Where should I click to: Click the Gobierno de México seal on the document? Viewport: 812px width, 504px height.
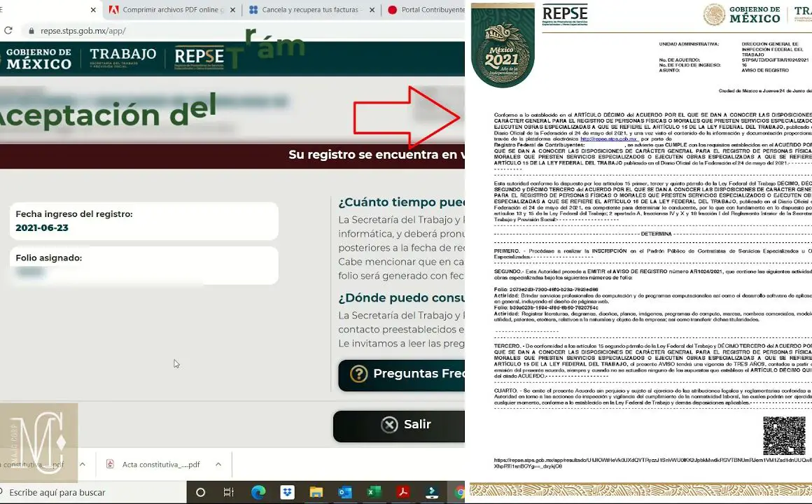tap(714, 15)
